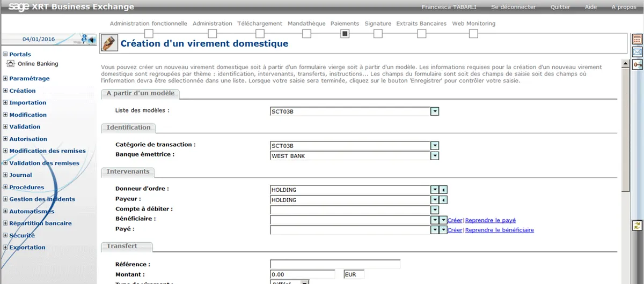Click the refresh icon in right sidebar

(x=638, y=226)
